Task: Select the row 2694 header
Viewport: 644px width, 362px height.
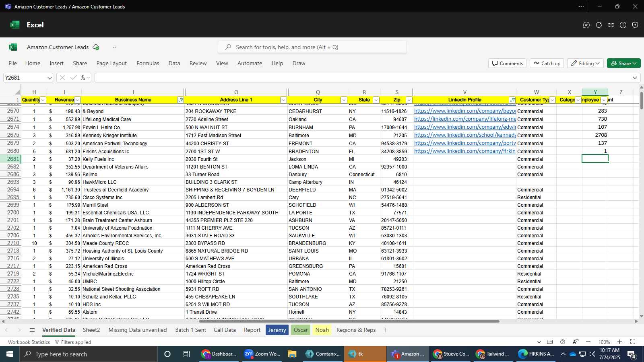Action: point(10,189)
